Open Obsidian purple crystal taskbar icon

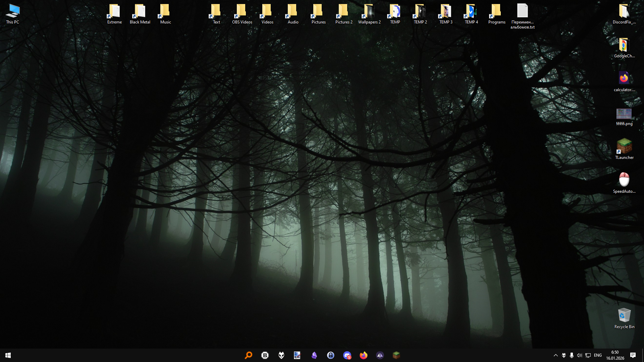(x=314, y=355)
